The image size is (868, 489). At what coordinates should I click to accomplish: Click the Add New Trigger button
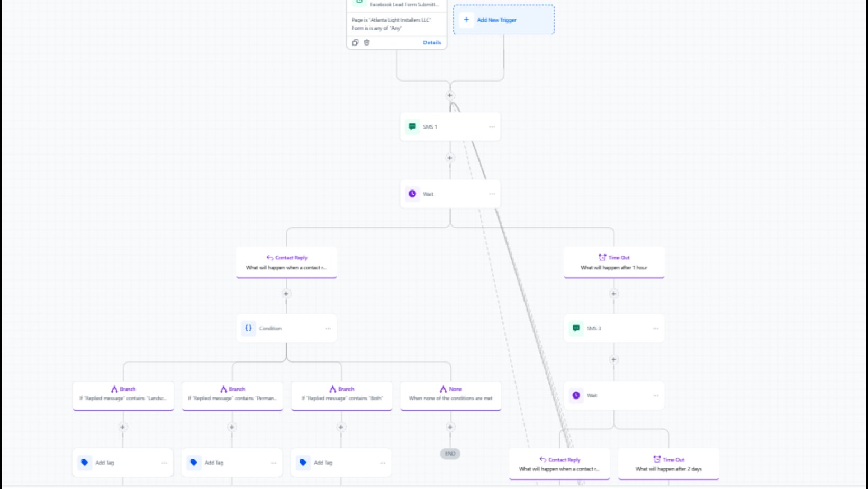[x=504, y=20]
